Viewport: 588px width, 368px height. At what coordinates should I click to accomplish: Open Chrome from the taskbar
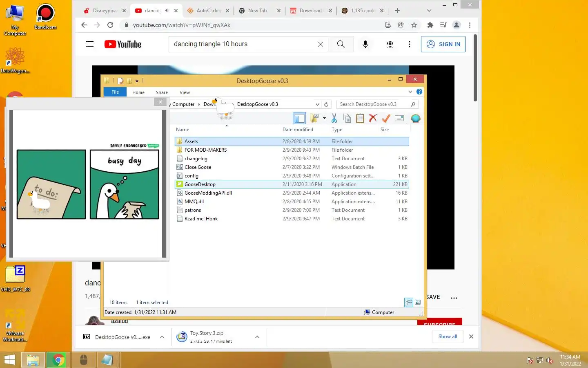click(58, 360)
